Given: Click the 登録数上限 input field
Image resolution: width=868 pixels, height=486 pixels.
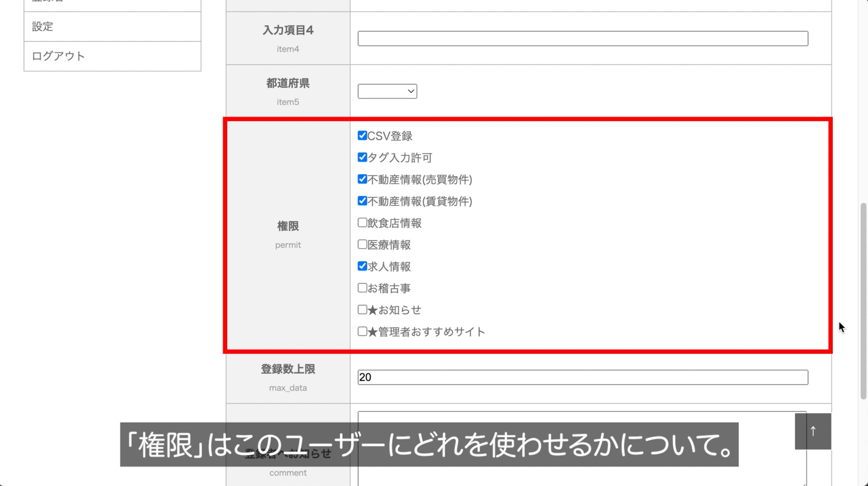Looking at the screenshot, I should pos(582,377).
